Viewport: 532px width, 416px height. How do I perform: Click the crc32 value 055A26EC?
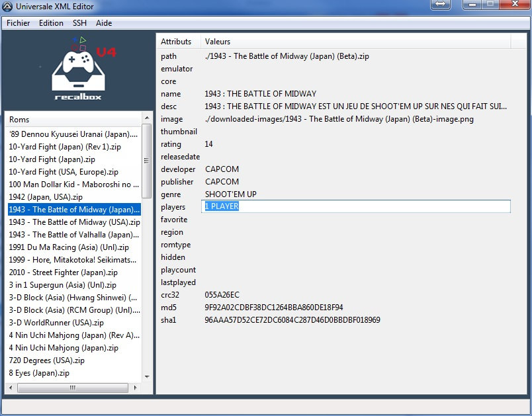coord(222,294)
